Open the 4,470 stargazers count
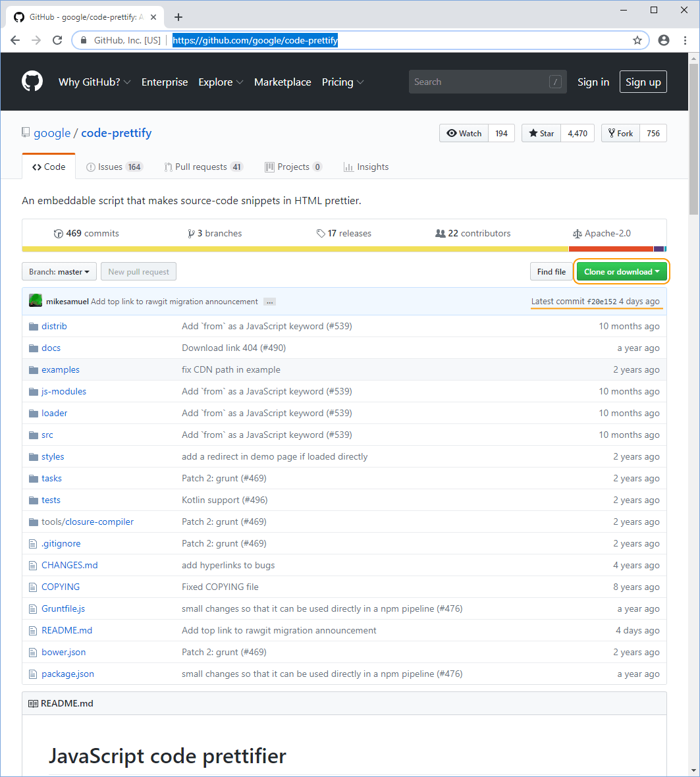 578,133
